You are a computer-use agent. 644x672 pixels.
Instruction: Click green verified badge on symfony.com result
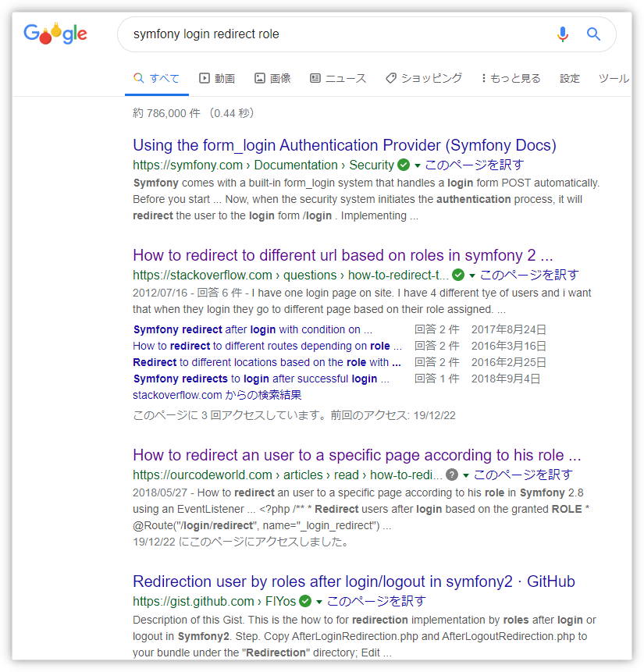tap(404, 165)
